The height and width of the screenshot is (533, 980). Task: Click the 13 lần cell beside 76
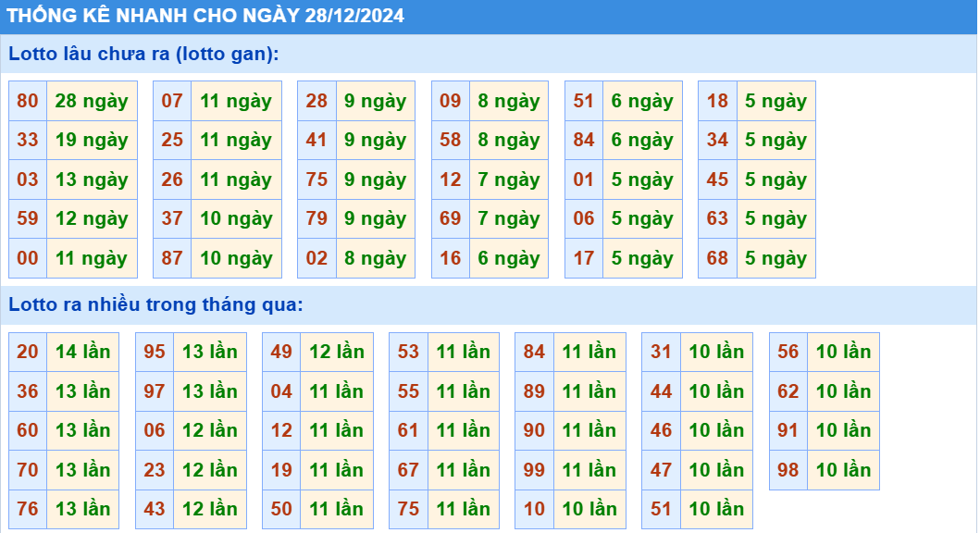[x=82, y=509]
